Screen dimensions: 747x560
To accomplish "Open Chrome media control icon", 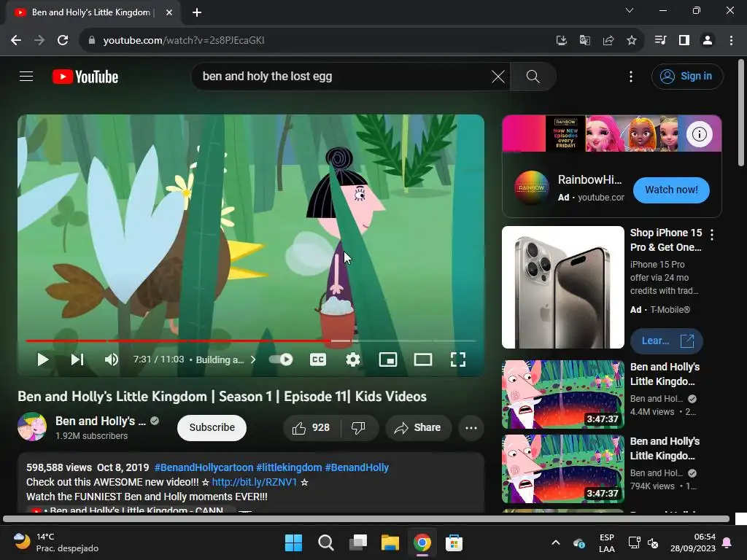I will click(x=660, y=41).
